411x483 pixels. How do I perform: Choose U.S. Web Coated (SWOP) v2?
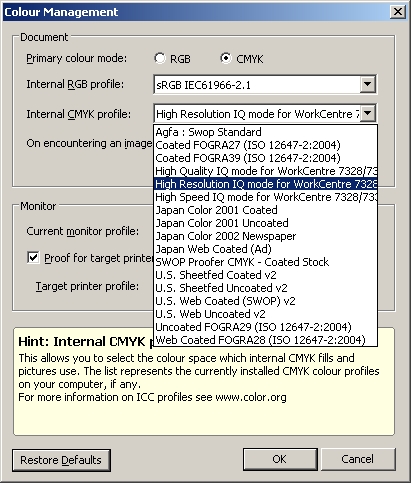tap(265, 301)
